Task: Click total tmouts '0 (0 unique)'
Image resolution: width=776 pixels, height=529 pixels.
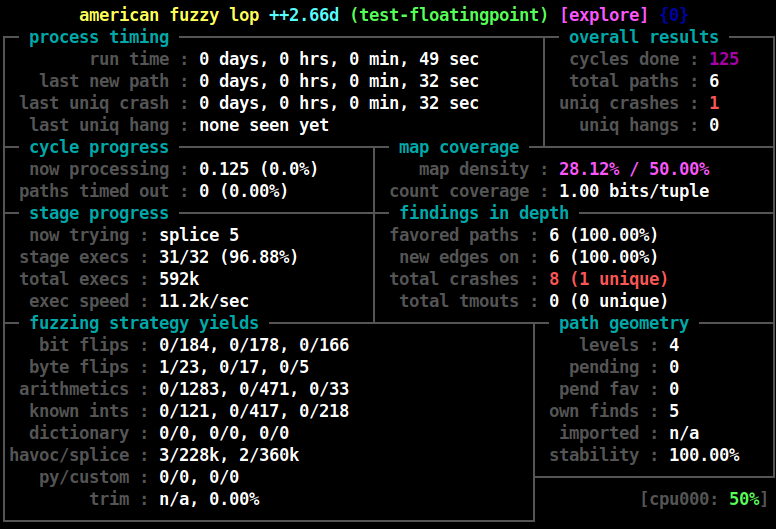Action: pyautogui.click(x=609, y=301)
